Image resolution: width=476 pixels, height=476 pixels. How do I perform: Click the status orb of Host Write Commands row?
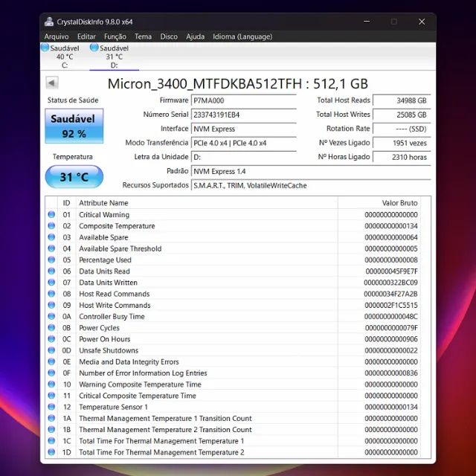[x=51, y=305]
